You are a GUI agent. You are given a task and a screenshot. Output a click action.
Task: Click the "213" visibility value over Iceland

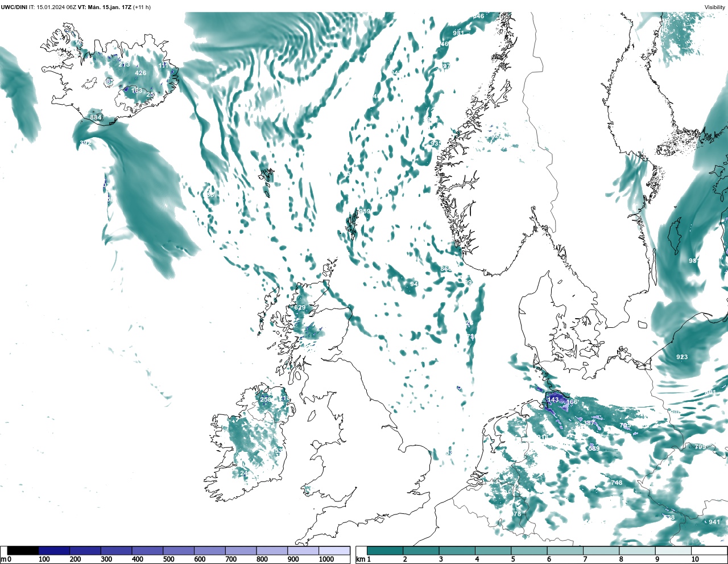124,65
